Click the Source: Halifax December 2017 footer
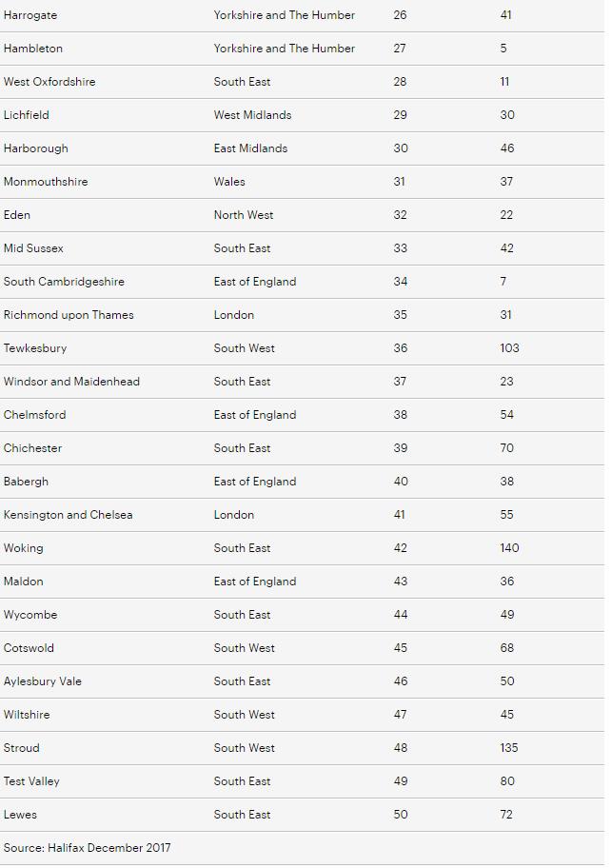This screenshot has width=611, height=868. coord(88,848)
